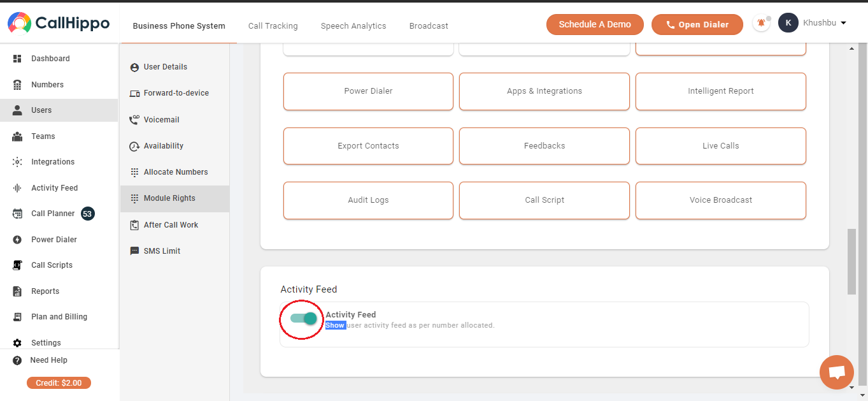Viewport: 868px width, 401px height.
Task: Toggle Feedbacks module right
Action: [544, 146]
